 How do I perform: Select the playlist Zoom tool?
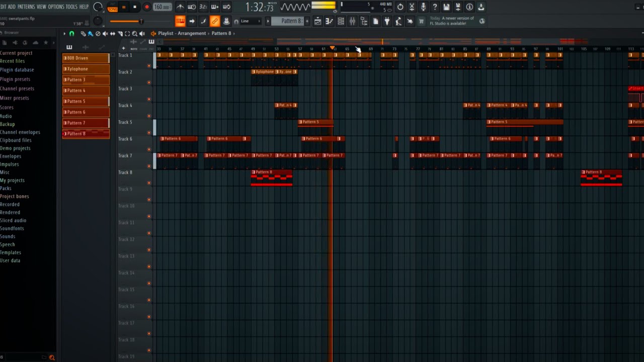134,34
